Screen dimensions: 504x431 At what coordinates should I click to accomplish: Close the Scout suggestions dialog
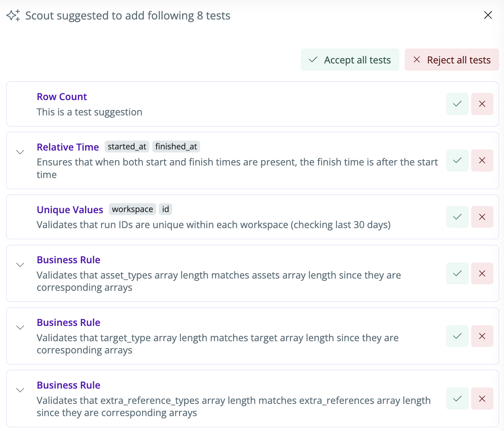[x=488, y=15]
